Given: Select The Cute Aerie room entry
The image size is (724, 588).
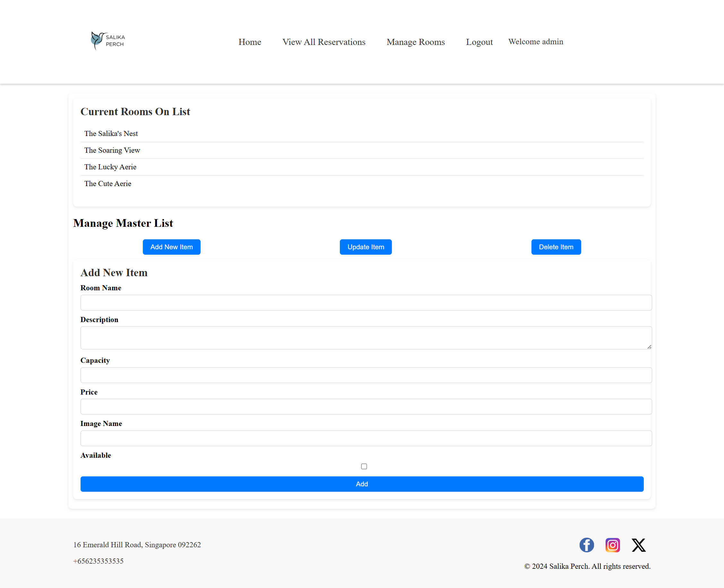Looking at the screenshot, I should (108, 183).
